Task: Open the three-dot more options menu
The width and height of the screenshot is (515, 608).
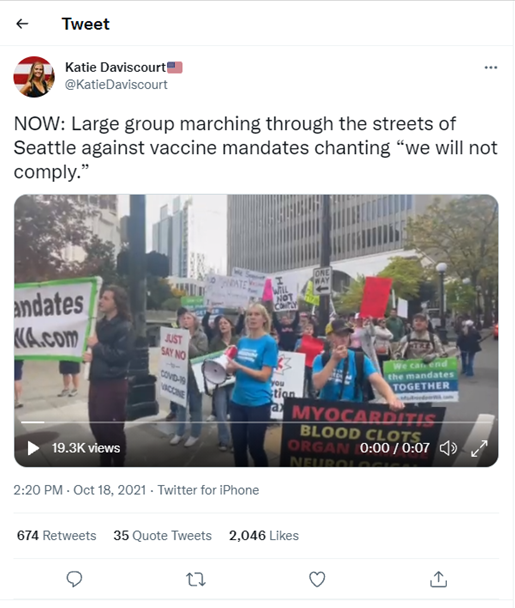Action: 491,67
